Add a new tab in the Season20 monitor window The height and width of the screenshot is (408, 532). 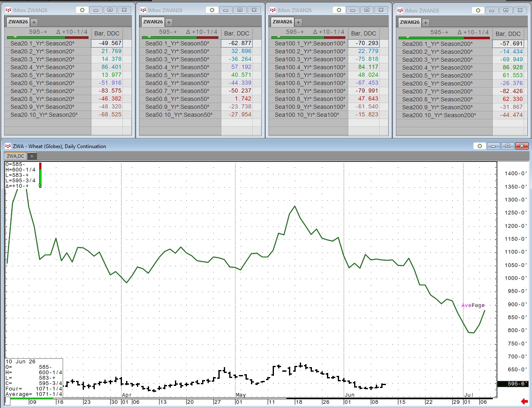tap(34, 22)
